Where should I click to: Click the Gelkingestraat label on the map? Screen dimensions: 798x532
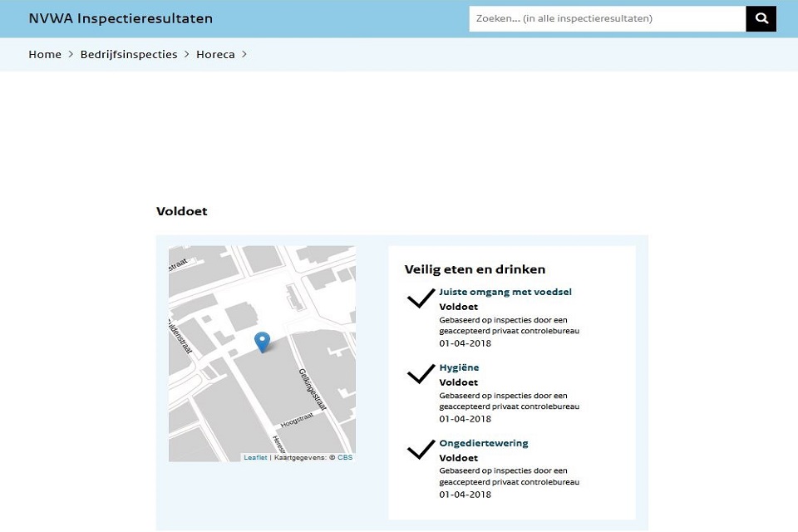(x=313, y=389)
